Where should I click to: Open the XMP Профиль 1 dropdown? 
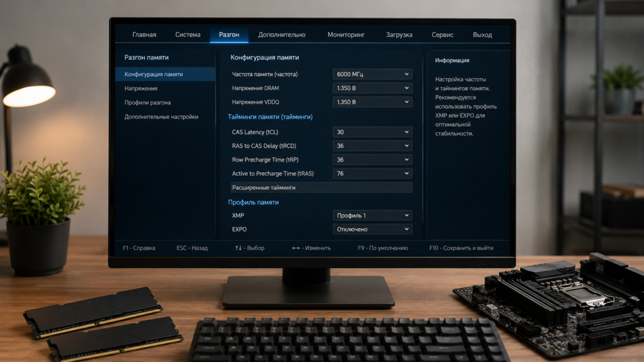tap(372, 216)
